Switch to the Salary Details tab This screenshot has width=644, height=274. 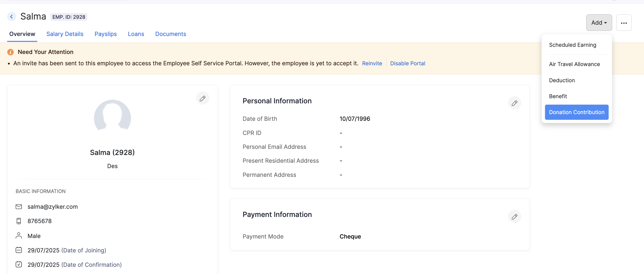65,34
